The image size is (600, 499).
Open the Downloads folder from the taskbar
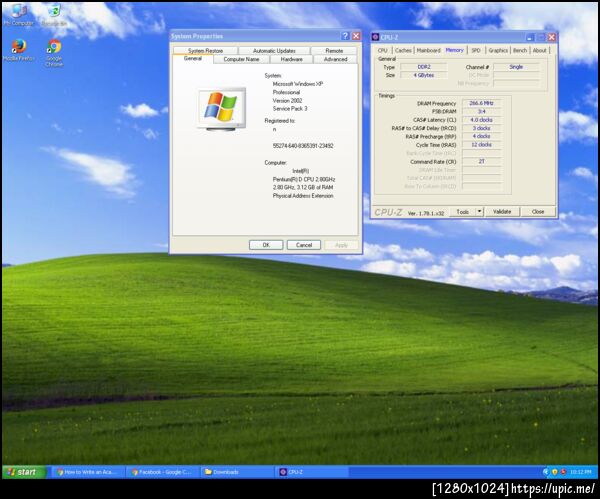tap(237, 472)
